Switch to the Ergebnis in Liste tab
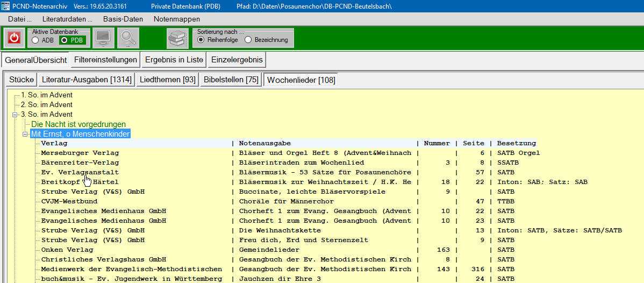644x283 pixels. (174, 60)
